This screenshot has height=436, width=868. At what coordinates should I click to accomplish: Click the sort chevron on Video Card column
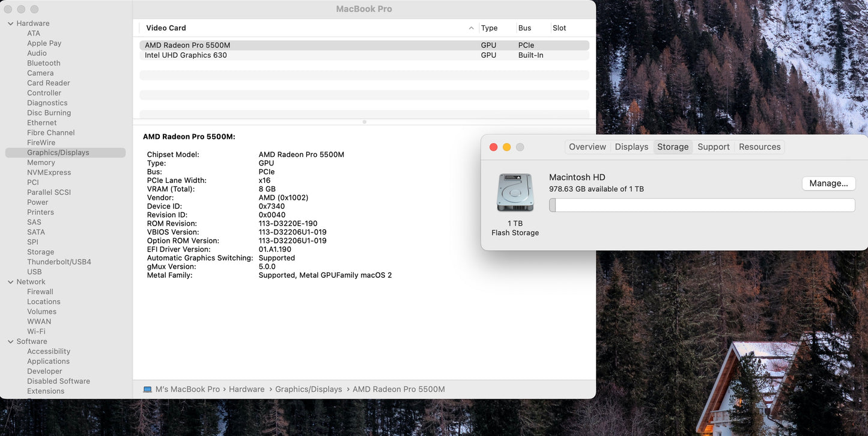tap(471, 28)
